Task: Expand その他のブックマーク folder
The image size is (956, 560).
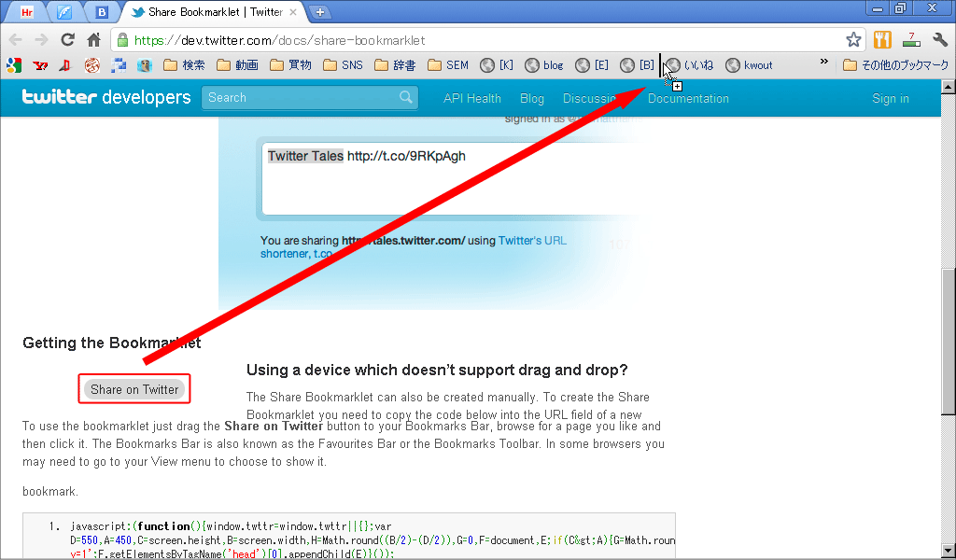Action: coord(896,65)
